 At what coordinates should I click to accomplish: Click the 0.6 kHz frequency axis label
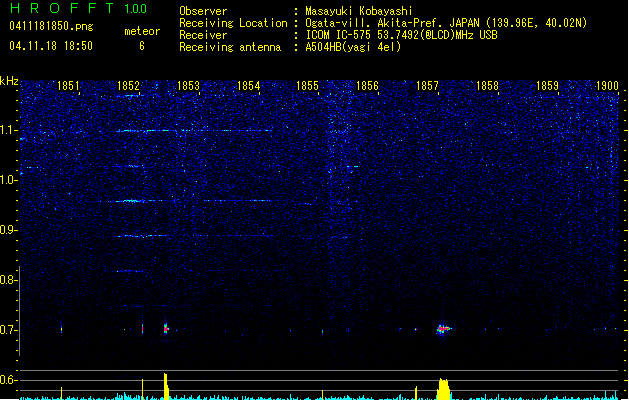coord(8,380)
